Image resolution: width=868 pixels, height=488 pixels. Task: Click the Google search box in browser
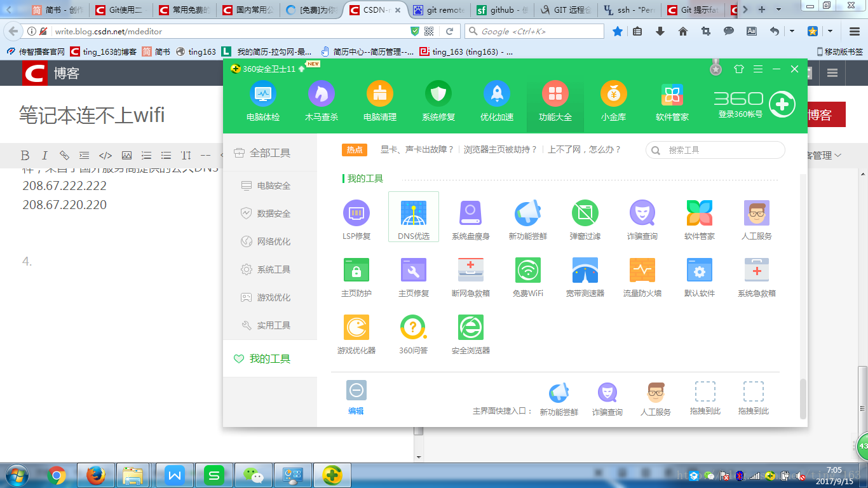coord(534,31)
